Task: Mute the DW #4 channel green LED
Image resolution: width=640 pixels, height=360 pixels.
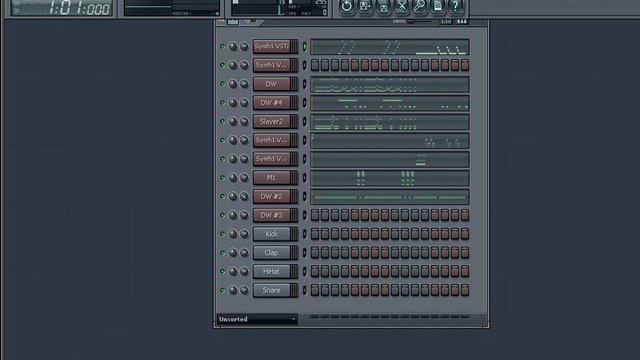Action: pos(222,102)
